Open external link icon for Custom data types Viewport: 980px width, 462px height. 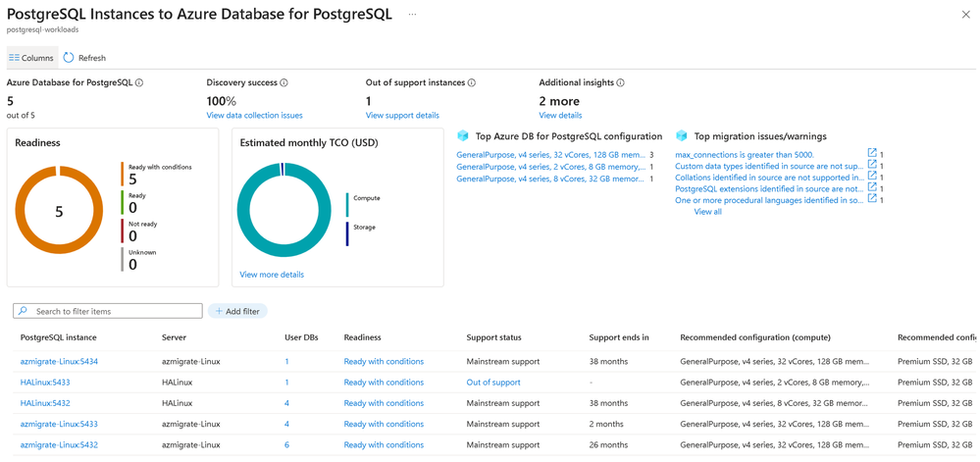872,165
